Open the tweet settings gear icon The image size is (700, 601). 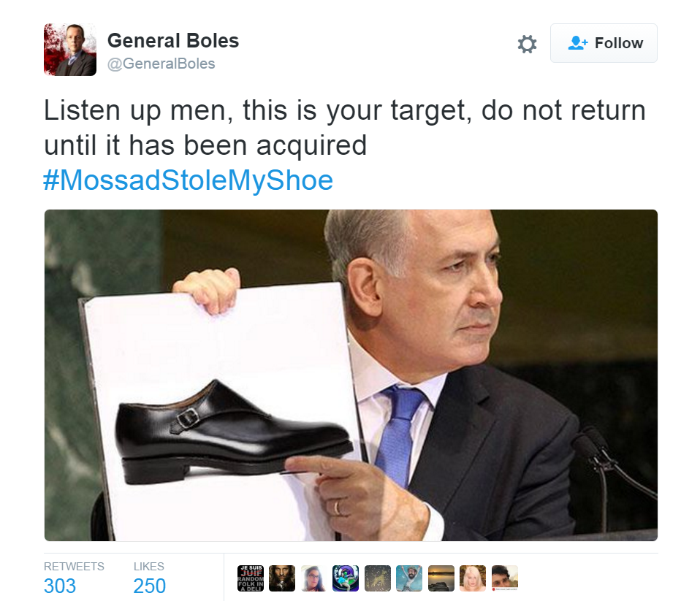pyautogui.click(x=527, y=44)
